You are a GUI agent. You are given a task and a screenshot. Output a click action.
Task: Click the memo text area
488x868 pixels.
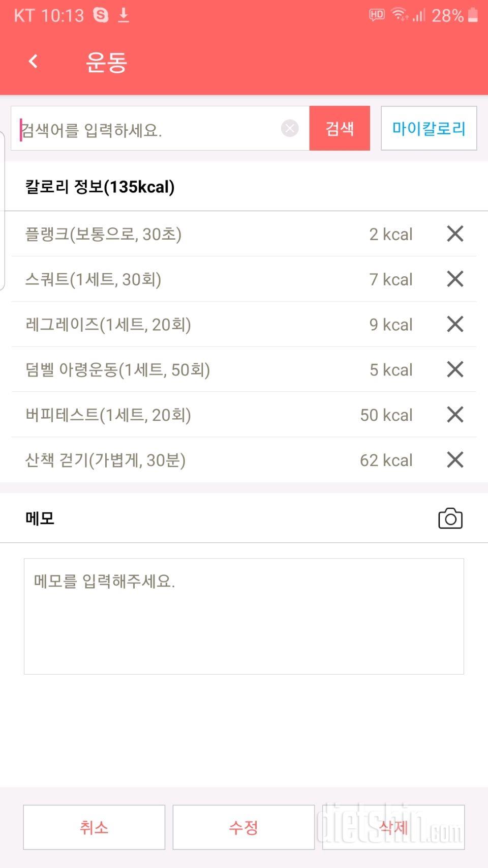pyautogui.click(x=244, y=616)
